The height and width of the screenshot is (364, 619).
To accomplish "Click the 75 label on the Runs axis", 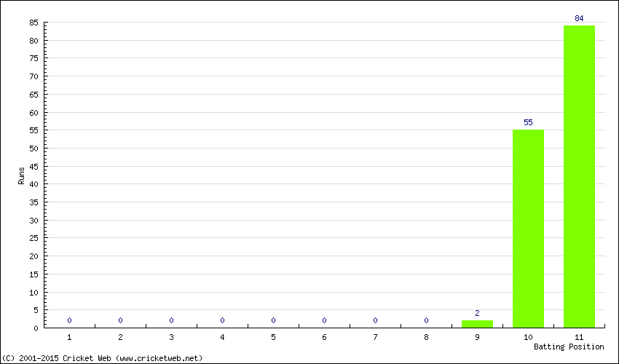I will point(33,58).
